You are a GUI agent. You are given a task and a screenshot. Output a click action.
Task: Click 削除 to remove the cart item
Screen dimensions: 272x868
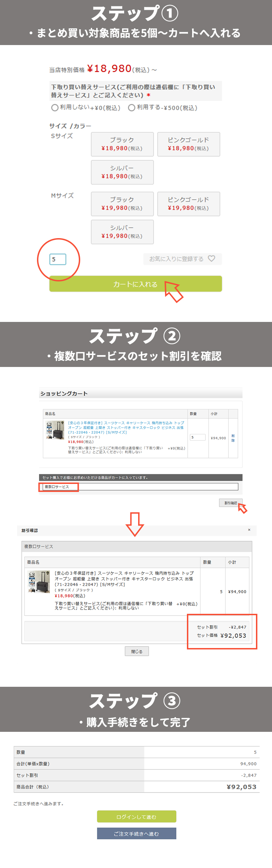point(233,438)
